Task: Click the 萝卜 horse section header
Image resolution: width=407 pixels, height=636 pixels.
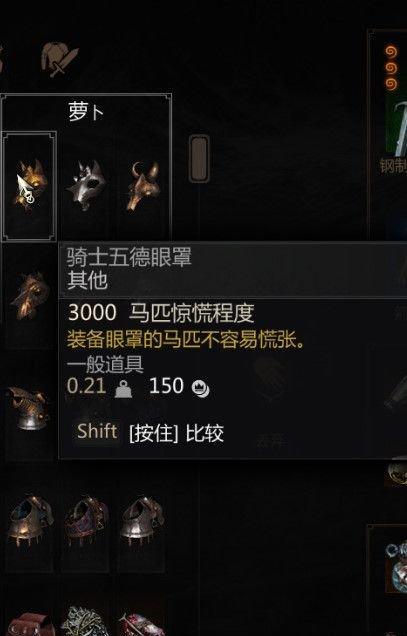Action: tap(86, 111)
